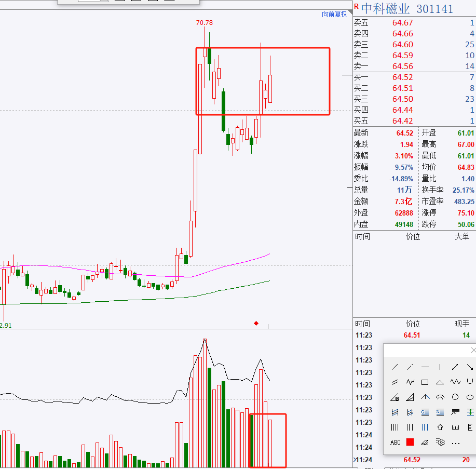The width and height of the screenshot is (476, 469).
Task: Click sell-two price 64.59
Action: click(402, 56)
